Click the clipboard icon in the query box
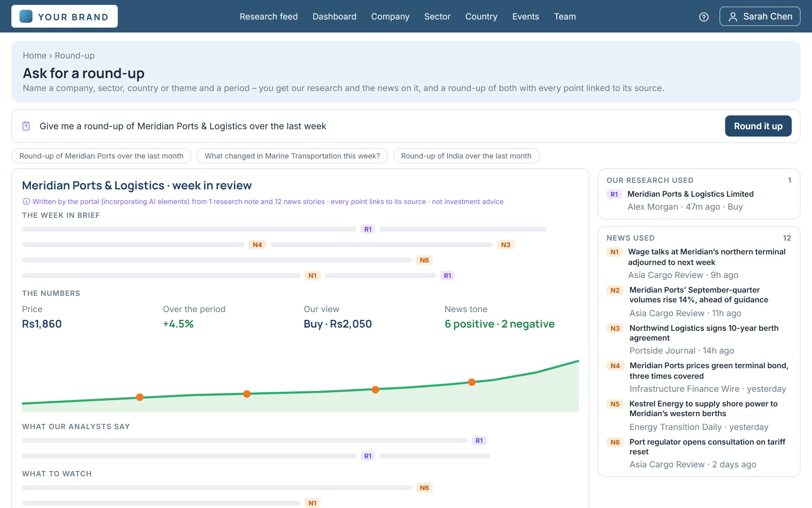This screenshot has height=508, width=812. pyautogui.click(x=26, y=126)
